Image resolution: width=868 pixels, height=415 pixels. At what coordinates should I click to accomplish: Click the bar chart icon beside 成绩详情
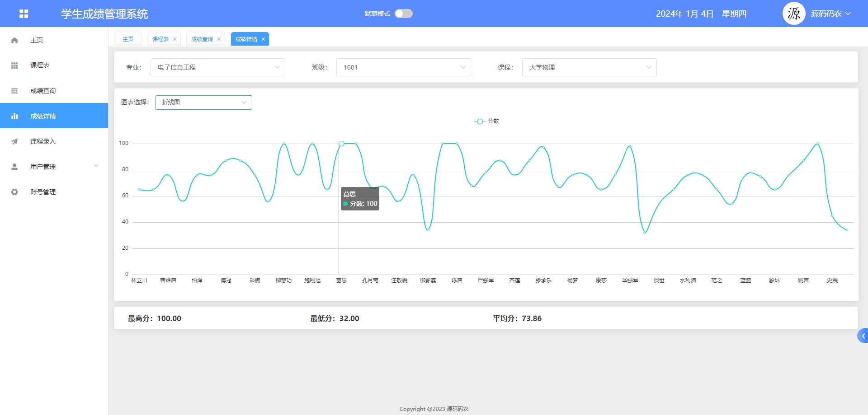tap(14, 116)
